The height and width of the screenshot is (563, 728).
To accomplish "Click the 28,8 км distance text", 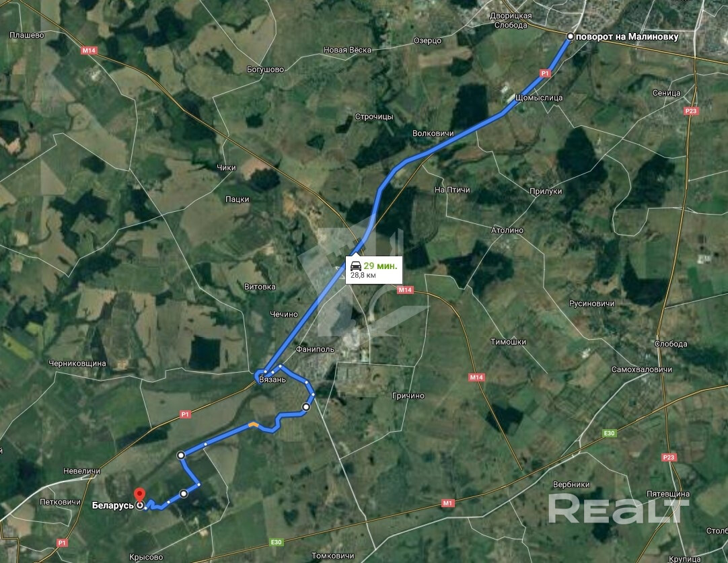I will pyautogui.click(x=363, y=275).
